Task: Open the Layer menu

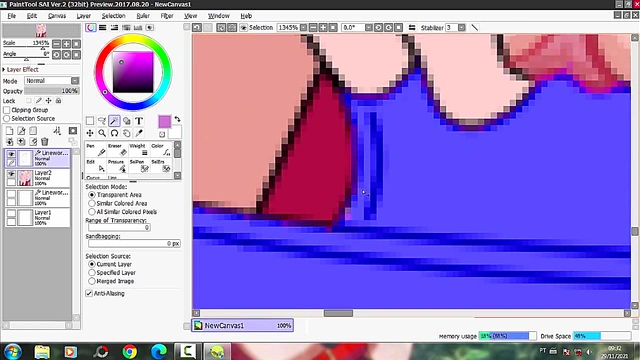Action: pyautogui.click(x=84, y=16)
